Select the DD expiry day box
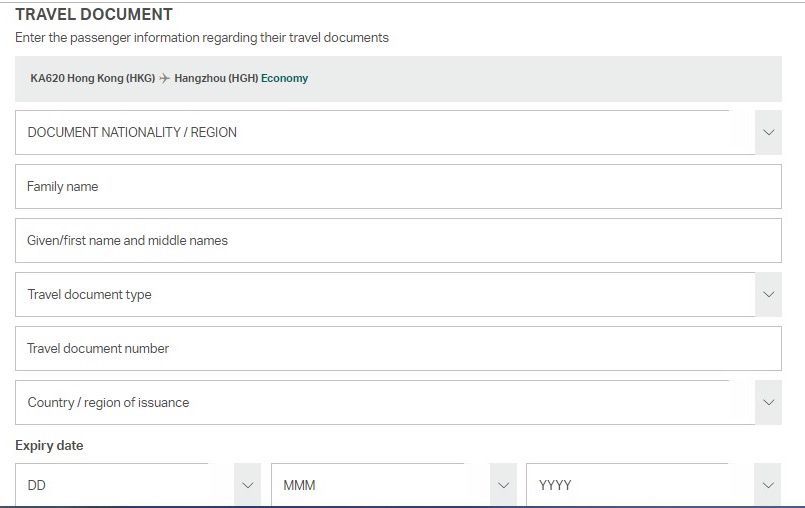 click(x=138, y=485)
